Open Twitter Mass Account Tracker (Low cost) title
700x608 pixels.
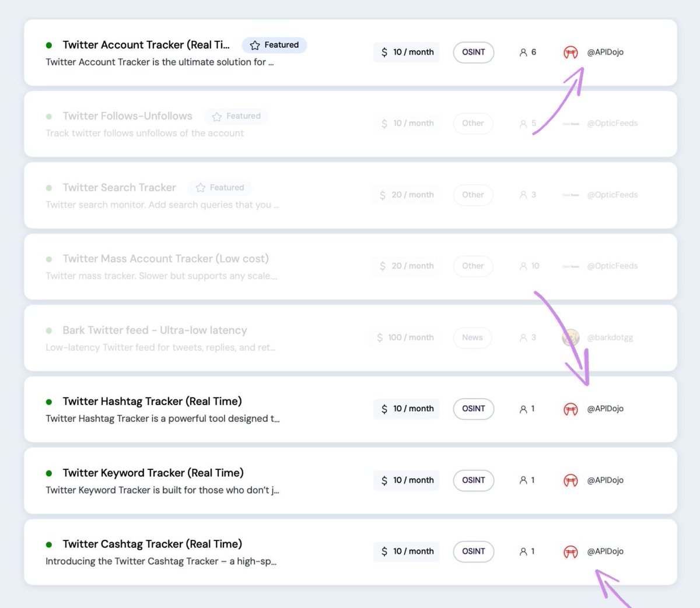coord(166,259)
